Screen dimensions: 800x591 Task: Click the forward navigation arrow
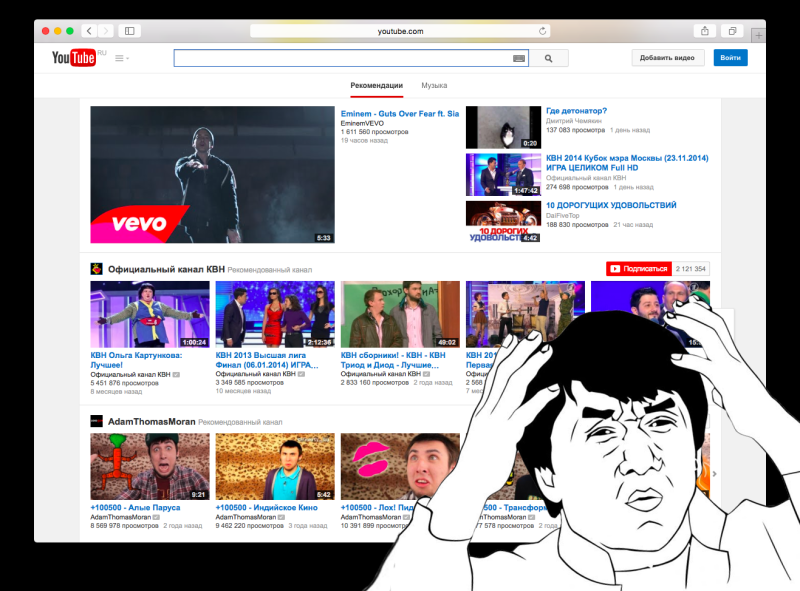click(107, 31)
